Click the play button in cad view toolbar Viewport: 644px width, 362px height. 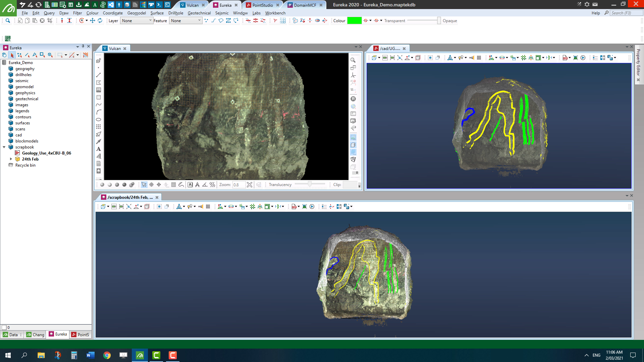tap(583, 58)
